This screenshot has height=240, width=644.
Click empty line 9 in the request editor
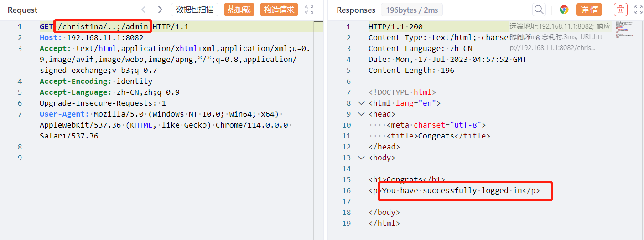[137, 158]
